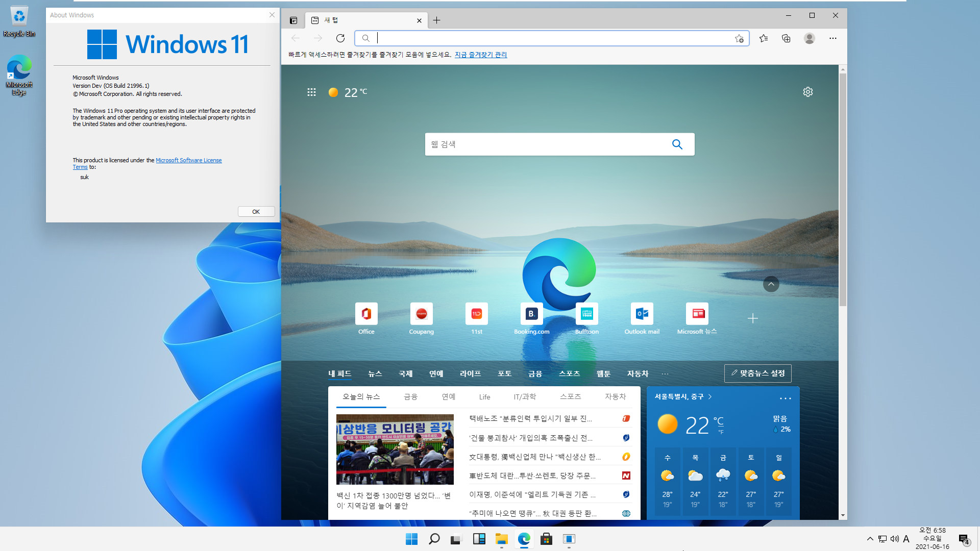Open the volume icon in system tray

tap(894, 539)
